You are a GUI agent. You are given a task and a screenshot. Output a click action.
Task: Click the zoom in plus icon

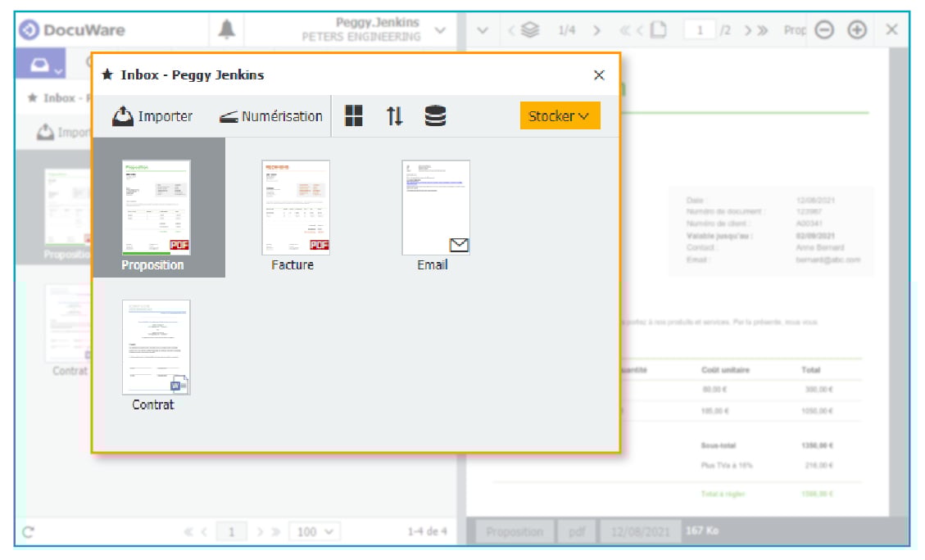(x=857, y=30)
